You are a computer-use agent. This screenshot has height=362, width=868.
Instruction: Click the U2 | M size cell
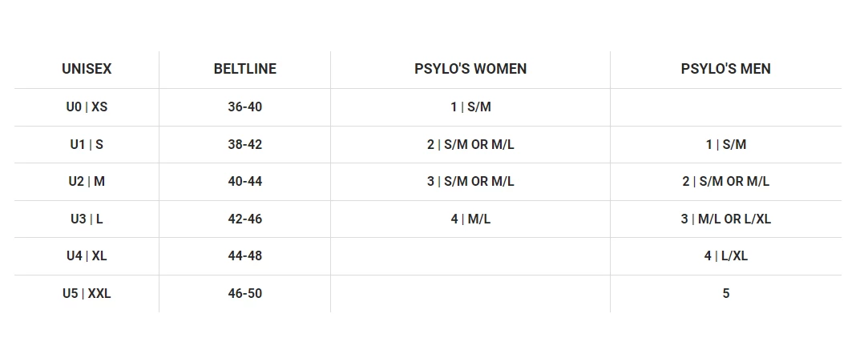tap(87, 181)
